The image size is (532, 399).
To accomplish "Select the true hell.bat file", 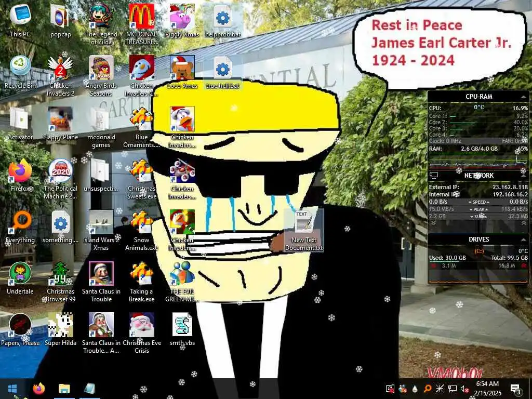I will 223,72.
